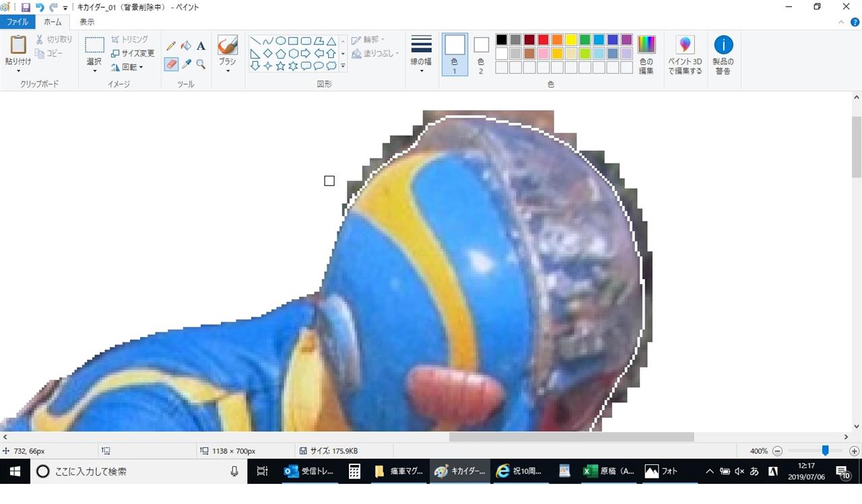Select the Color picker eyedropper tool

(186, 64)
